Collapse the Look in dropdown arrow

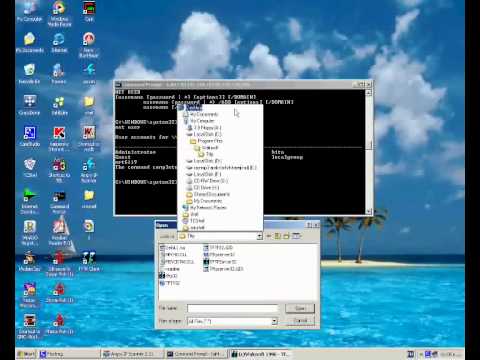[x=260, y=236]
